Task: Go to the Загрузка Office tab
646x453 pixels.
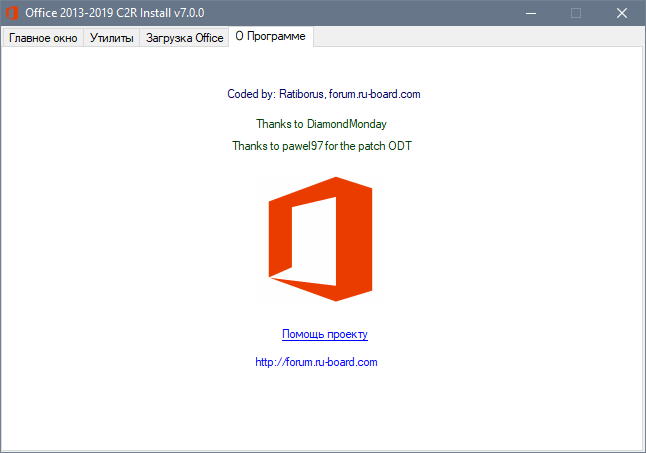Action: (184, 38)
